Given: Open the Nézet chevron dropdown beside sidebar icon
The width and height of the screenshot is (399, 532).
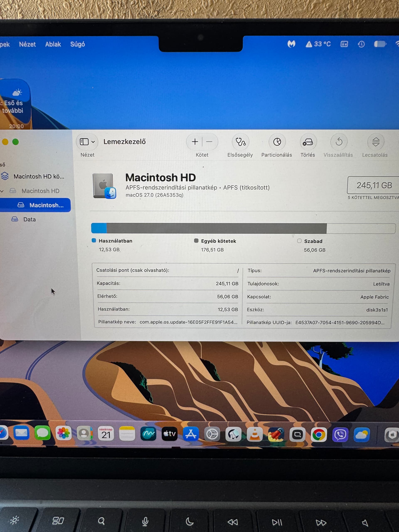Looking at the screenshot, I should click(x=93, y=142).
